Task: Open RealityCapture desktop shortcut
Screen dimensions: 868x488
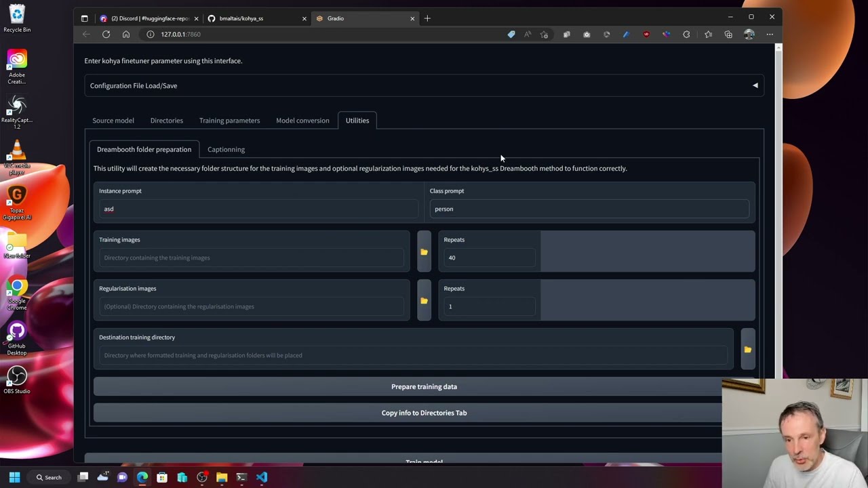Action: coord(17,112)
